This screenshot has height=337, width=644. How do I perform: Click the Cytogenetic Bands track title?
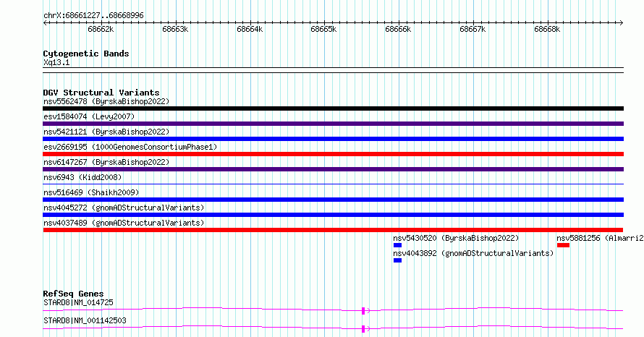click(86, 54)
